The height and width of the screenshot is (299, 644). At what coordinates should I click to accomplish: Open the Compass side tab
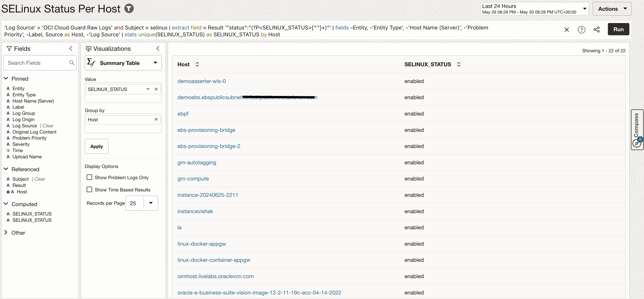637,130
